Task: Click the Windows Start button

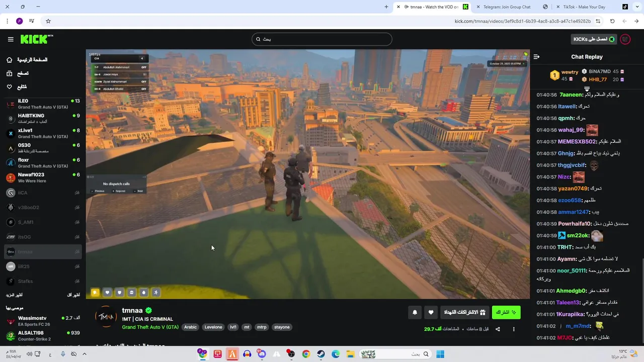Action: click(x=440, y=354)
